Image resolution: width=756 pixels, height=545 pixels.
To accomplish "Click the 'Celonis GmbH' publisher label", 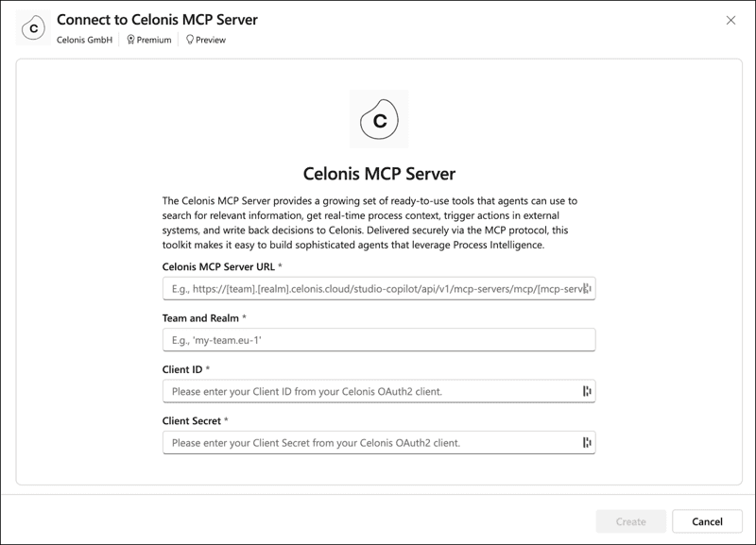I will 85,41.
